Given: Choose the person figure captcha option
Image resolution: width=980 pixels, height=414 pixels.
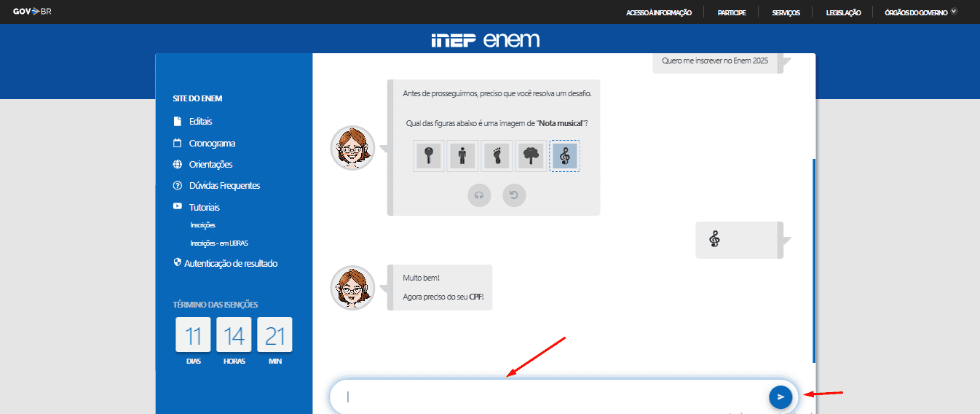Looking at the screenshot, I should (462, 156).
